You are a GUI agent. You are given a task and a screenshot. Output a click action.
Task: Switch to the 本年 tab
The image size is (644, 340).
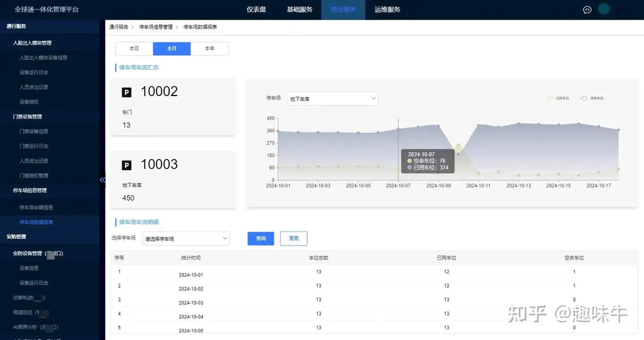[210, 48]
